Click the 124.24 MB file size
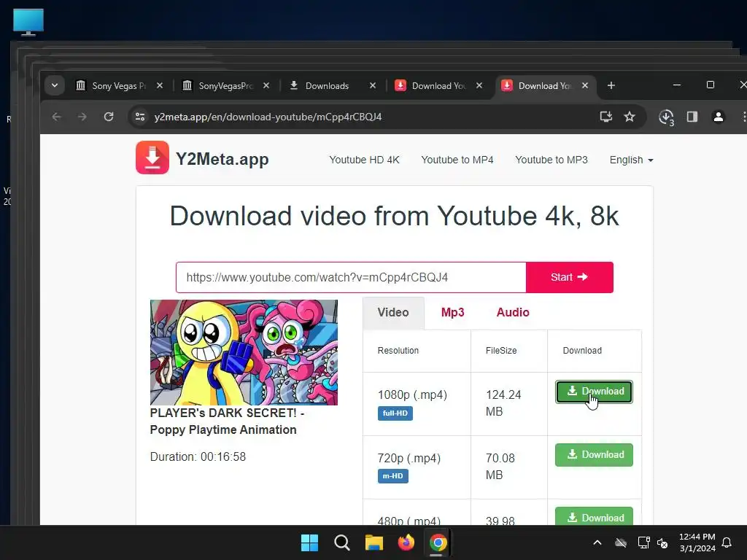This screenshot has height=560, width=747. [x=503, y=402]
